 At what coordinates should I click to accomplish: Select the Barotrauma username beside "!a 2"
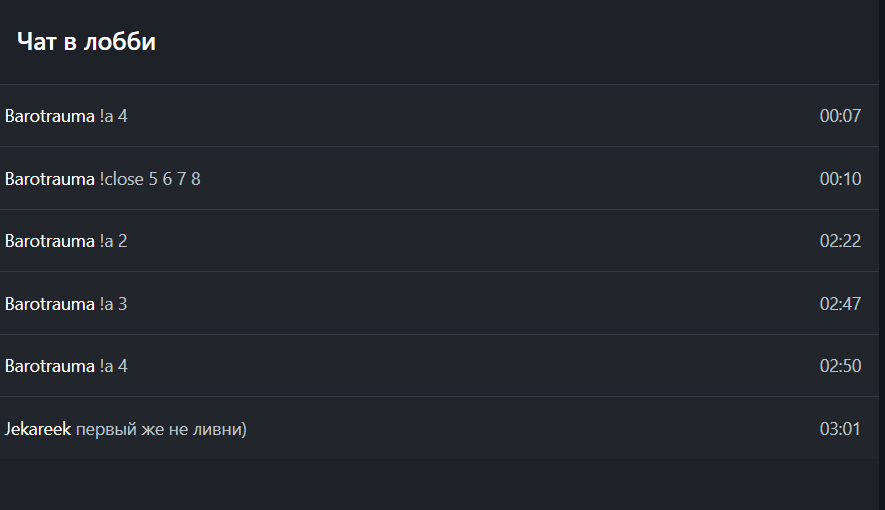49,241
